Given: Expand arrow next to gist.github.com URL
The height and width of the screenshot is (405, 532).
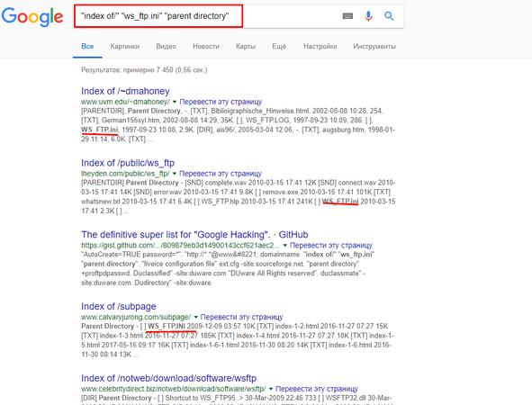Looking at the screenshot, I should (x=285, y=245).
